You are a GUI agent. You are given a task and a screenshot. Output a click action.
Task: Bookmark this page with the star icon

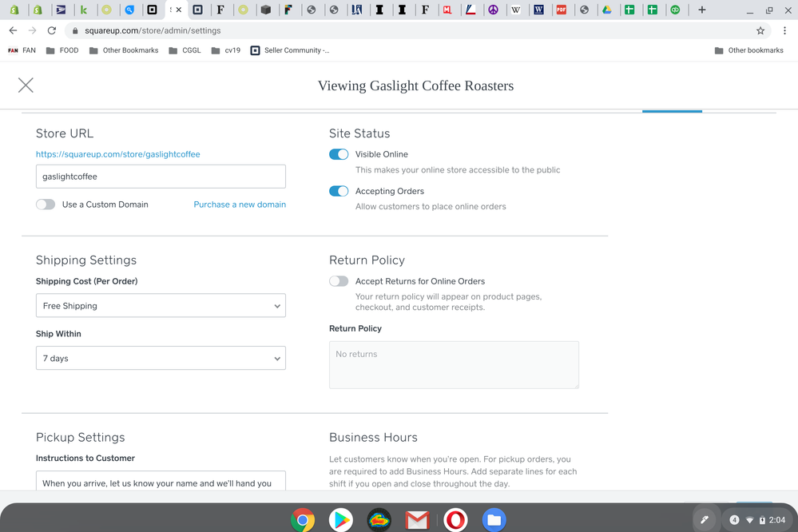[x=760, y=30]
